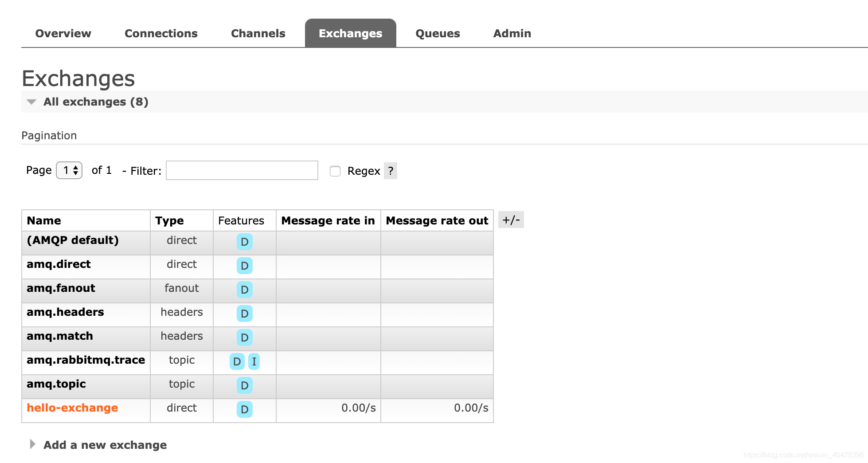The height and width of the screenshot is (463, 868).
Task: Click the durable D badge on amq.direct row
Action: click(x=244, y=266)
